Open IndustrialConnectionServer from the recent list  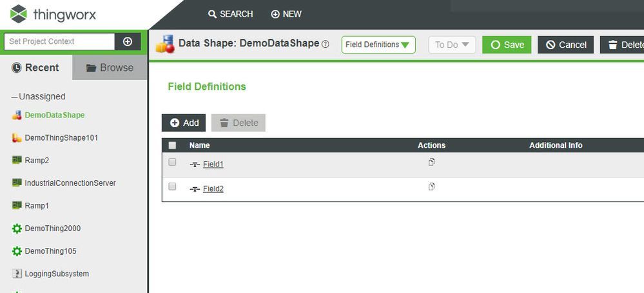(70, 183)
